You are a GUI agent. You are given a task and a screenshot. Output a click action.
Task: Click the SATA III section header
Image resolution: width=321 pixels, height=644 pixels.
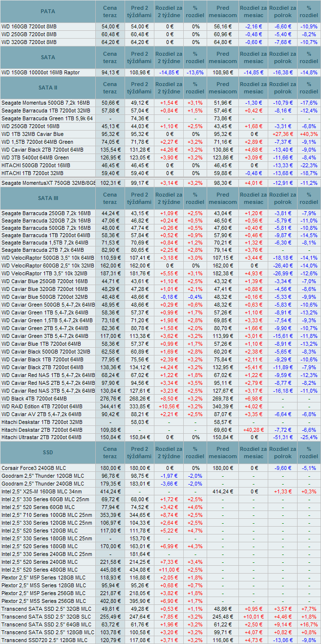point(48,198)
